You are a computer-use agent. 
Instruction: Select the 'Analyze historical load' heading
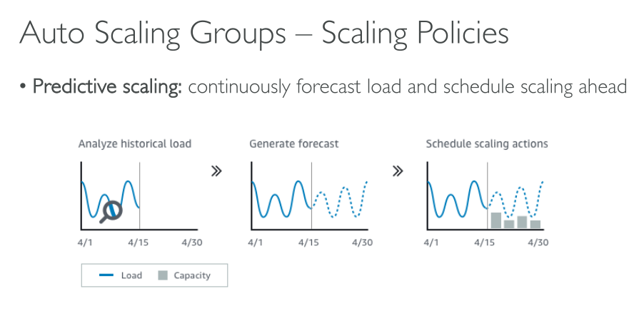pos(134,144)
